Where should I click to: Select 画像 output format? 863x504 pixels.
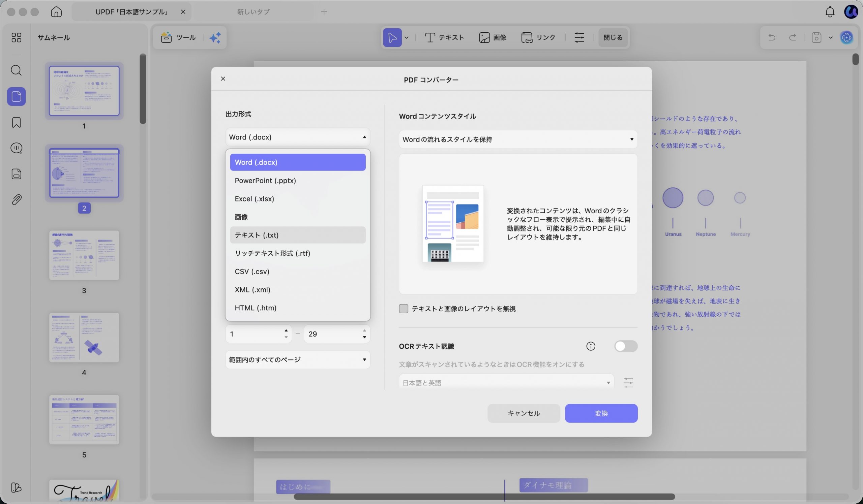click(298, 217)
